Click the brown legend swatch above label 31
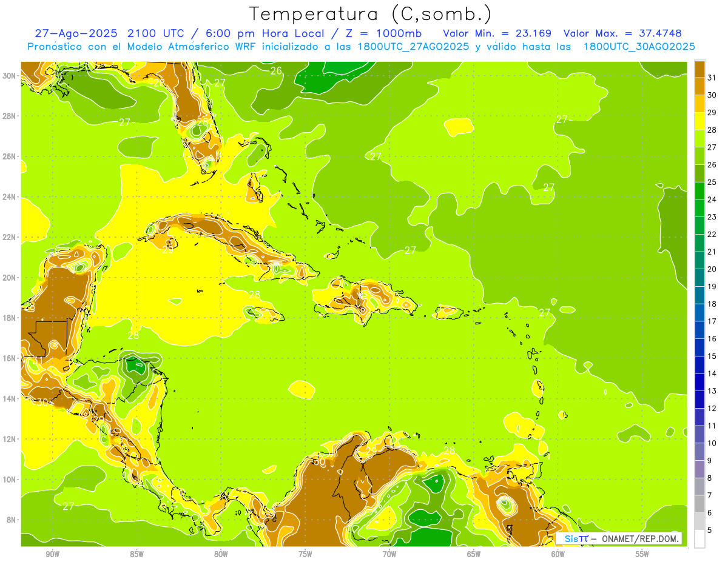Screen dimensions: 728x562 pos(699,69)
